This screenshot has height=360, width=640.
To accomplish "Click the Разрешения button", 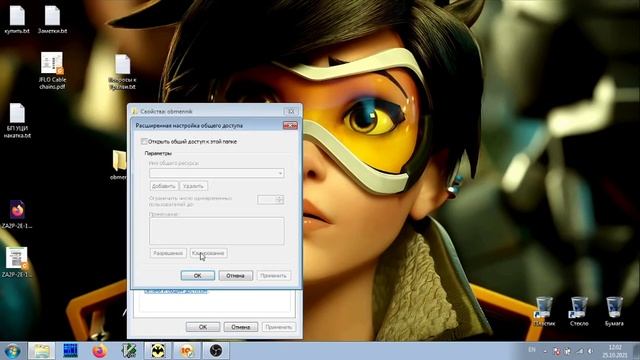I will point(168,253).
